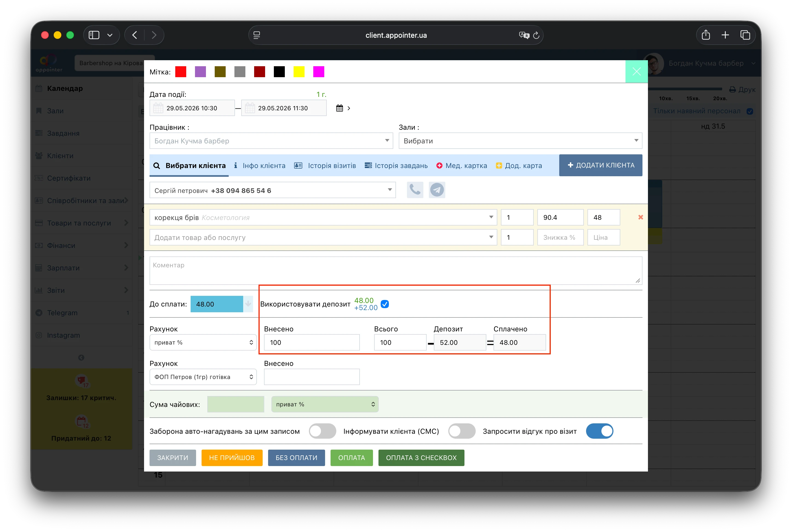Viewport: 792px width, 532px height.
Task: Click the translate icon in address bar
Action: [x=524, y=35]
